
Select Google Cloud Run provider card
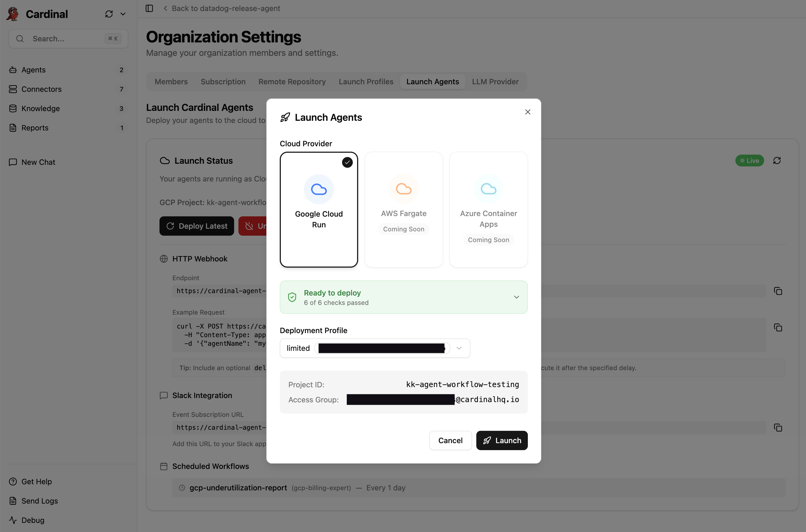(319, 209)
